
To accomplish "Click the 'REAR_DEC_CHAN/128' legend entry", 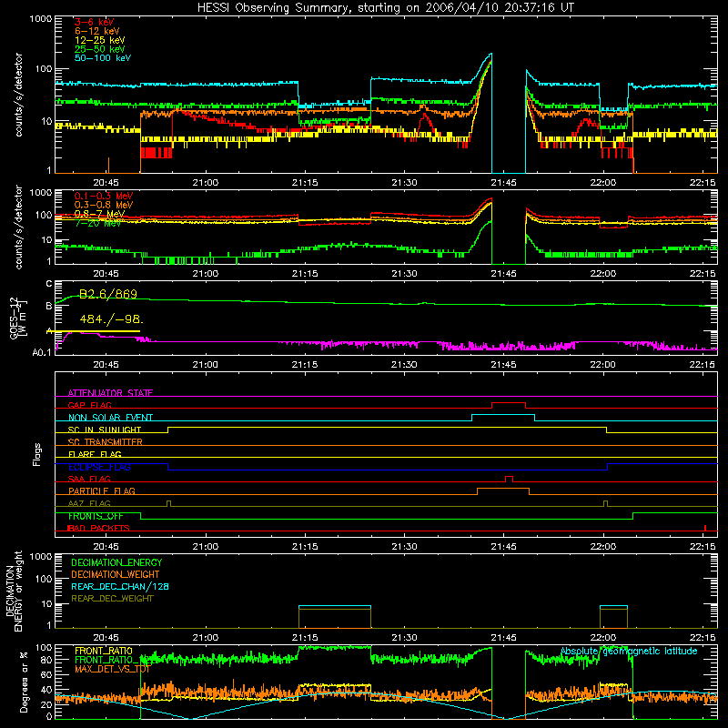I will (x=120, y=586).
